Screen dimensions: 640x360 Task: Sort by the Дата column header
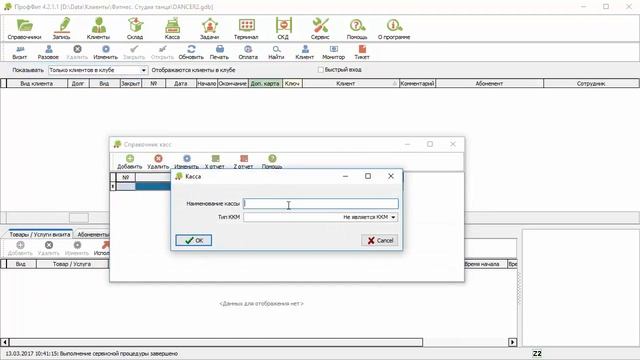point(180,83)
